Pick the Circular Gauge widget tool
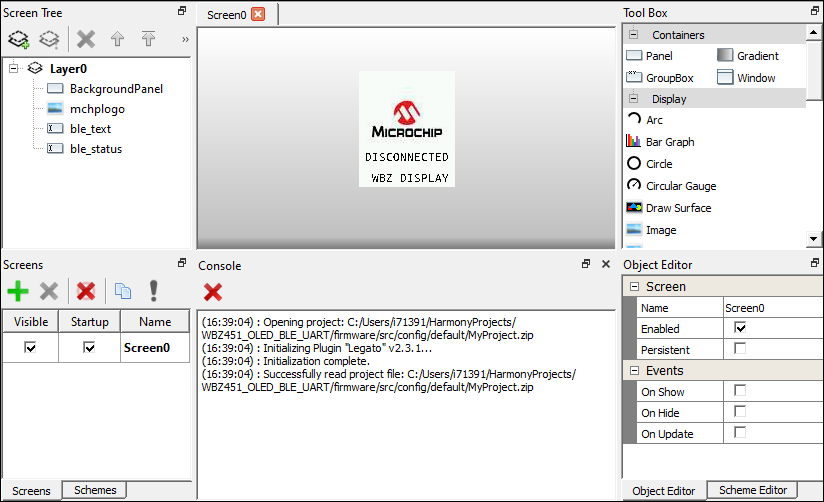Image resolution: width=824 pixels, height=502 pixels. pyautogui.click(x=672, y=186)
